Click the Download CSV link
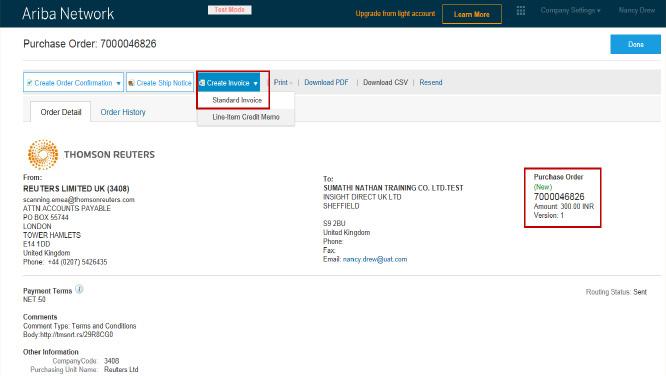The height and width of the screenshot is (376, 666). [x=385, y=82]
